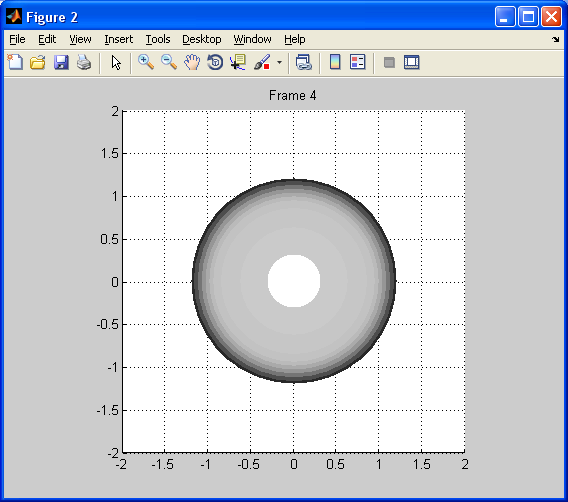Activate the Zoom Out magnifier tool
568x502 pixels.
point(169,62)
